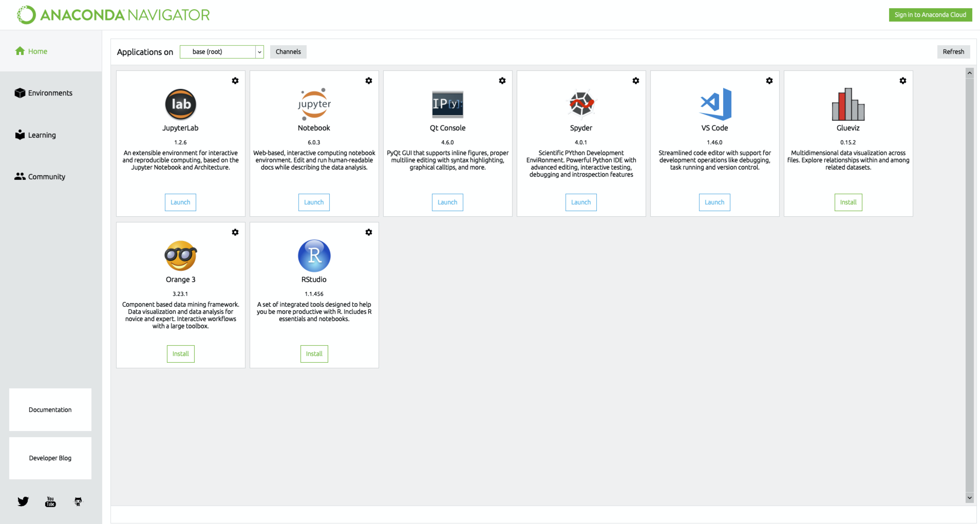Click the Glueviz gear icon
The image size is (980, 524).
click(x=903, y=81)
